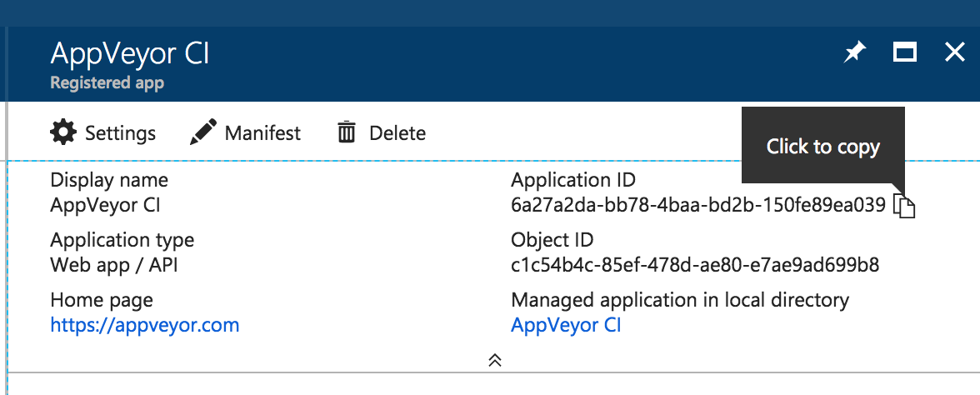Click the Manifest pencil icon

pos(203,132)
